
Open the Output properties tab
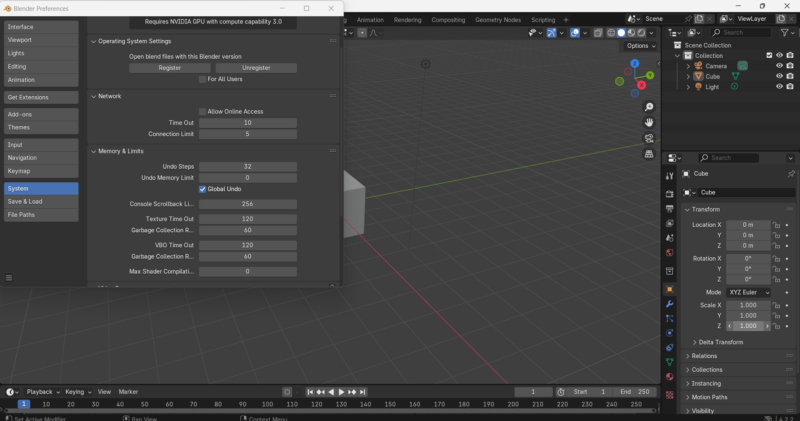click(x=669, y=209)
